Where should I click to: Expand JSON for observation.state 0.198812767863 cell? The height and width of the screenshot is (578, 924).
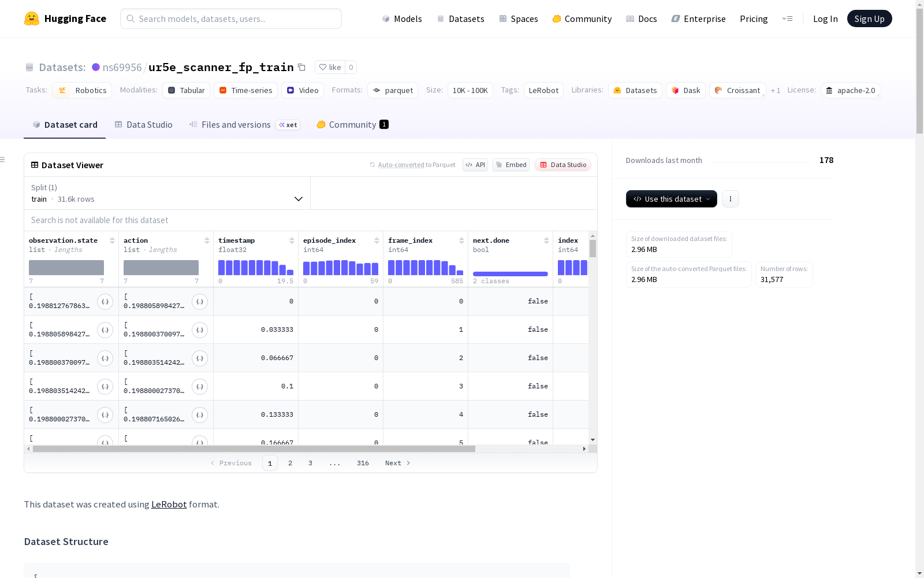point(105,302)
